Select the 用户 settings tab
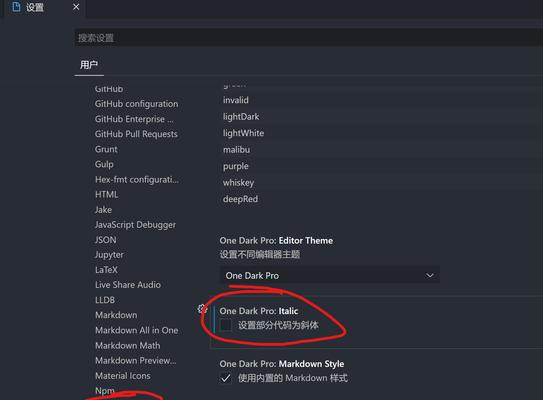This screenshot has width=543, height=400. point(89,65)
